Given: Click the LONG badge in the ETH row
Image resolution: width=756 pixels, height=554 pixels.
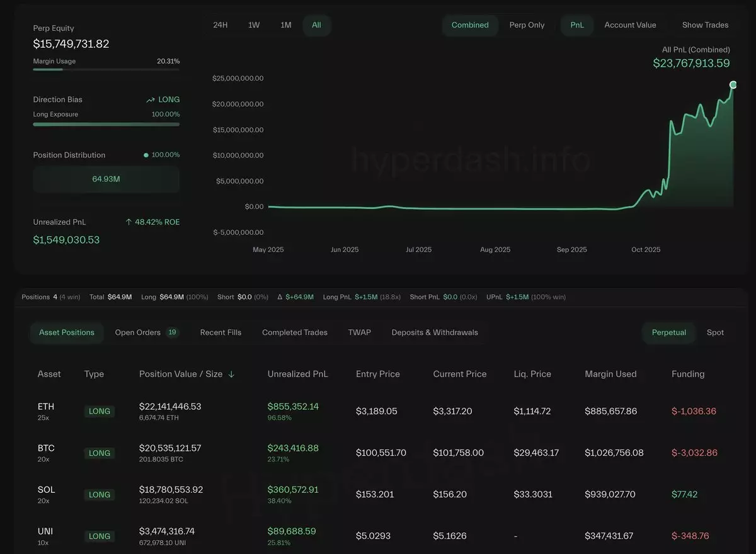Looking at the screenshot, I should 100,411.
